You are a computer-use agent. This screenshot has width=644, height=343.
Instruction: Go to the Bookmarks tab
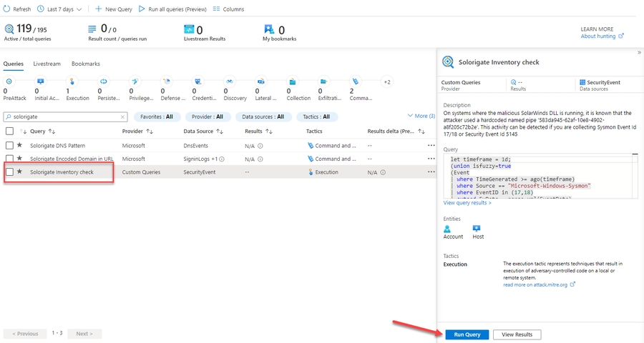click(86, 64)
